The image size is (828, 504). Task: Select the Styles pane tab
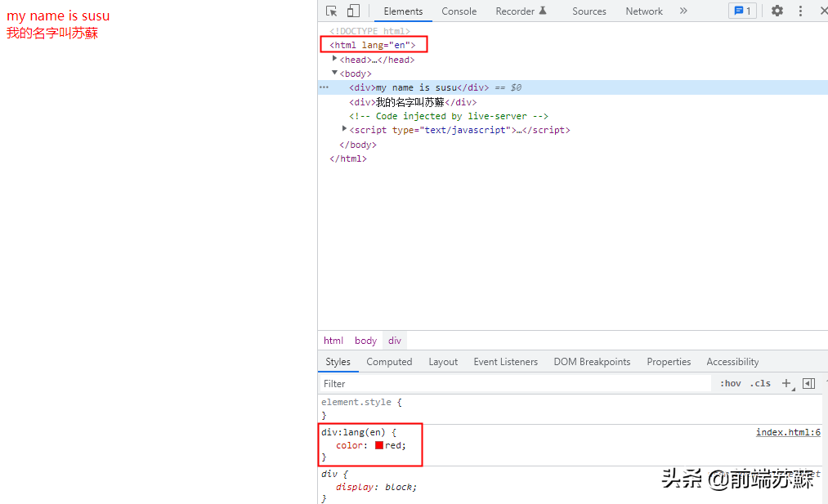338,362
